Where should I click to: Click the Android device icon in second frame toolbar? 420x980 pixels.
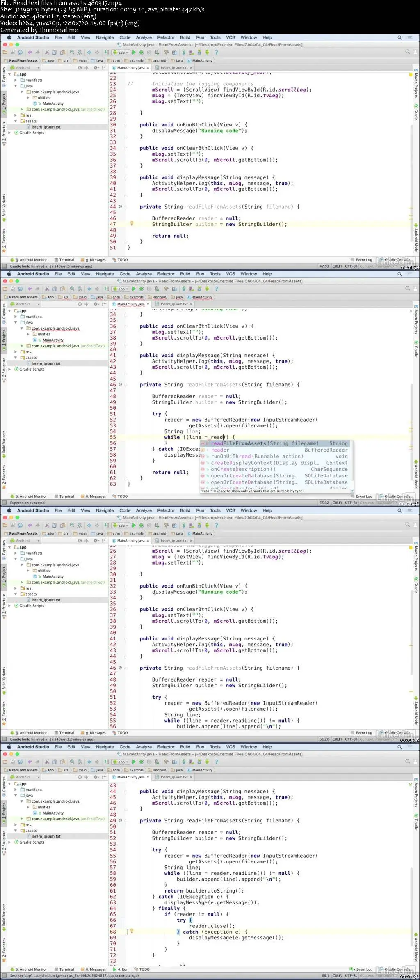(x=207, y=289)
